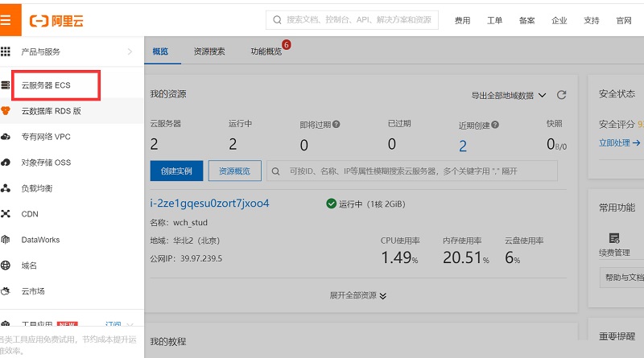The width and height of the screenshot is (644, 358).
Task: Click the products and services grid icon
Action: pyautogui.click(x=6, y=51)
